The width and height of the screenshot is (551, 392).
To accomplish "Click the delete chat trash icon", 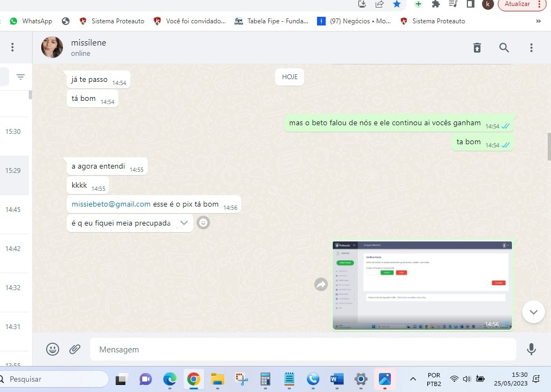I will [x=477, y=48].
